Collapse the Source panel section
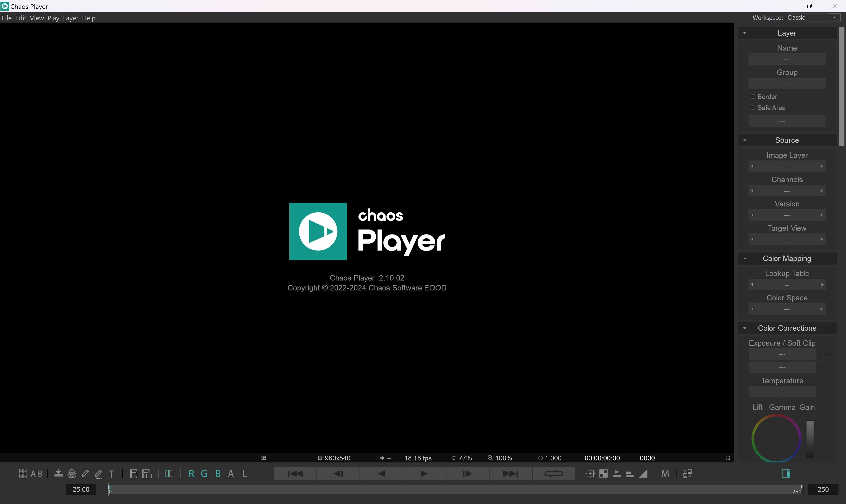The width and height of the screenshot is (846, 504). [x=745, y=140]
